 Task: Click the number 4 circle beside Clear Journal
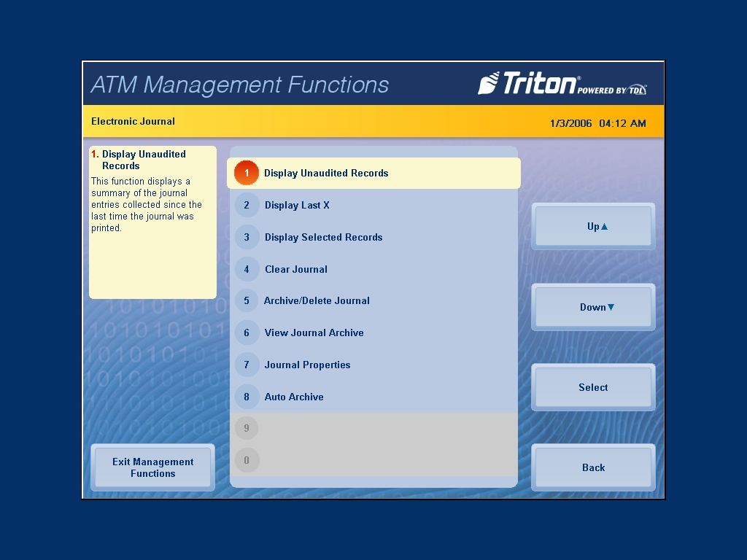pyautogui.click(x=247, y=269)
